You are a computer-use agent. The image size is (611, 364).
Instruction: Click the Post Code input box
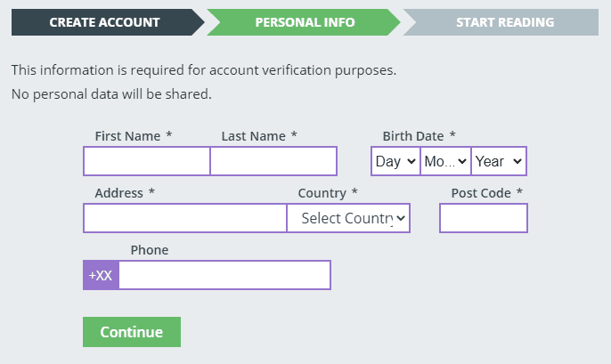484,218
